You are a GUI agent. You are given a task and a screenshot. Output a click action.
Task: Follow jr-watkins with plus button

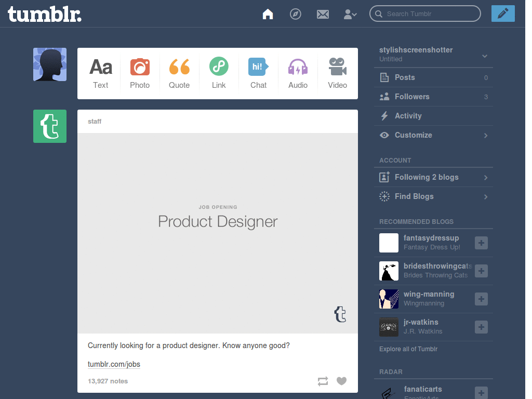(x=481, y=327)
